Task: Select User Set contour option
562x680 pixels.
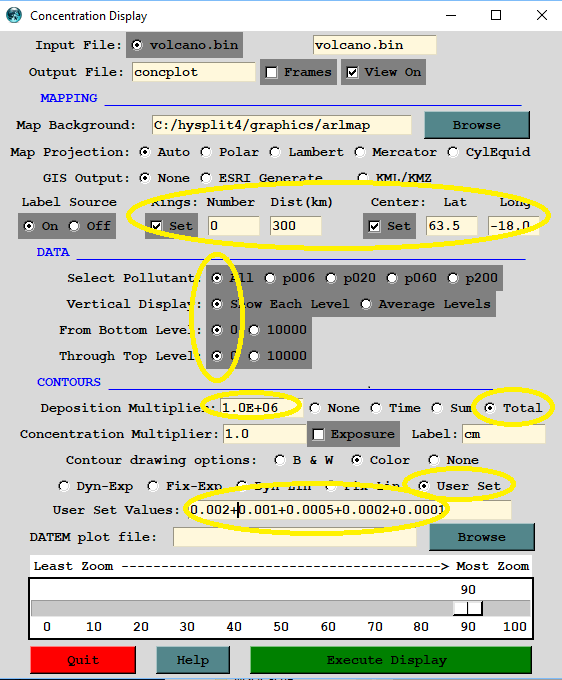Action: coord(424,486)
